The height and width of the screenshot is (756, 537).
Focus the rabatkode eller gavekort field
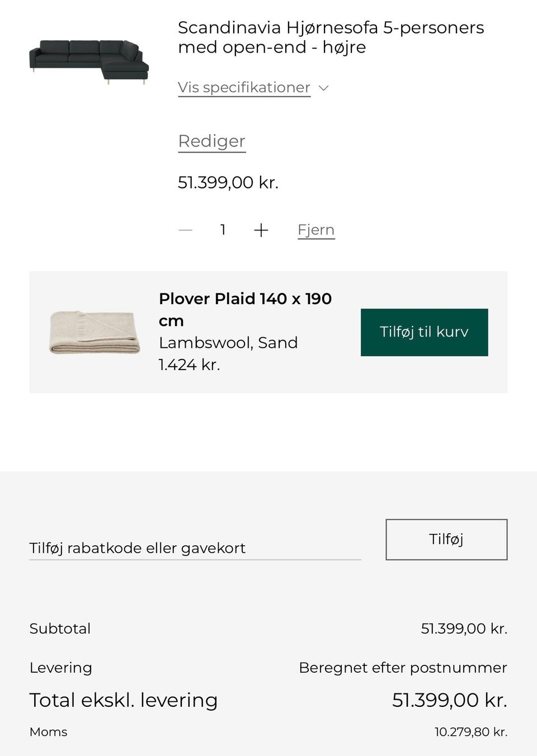[x=195, y=548]
